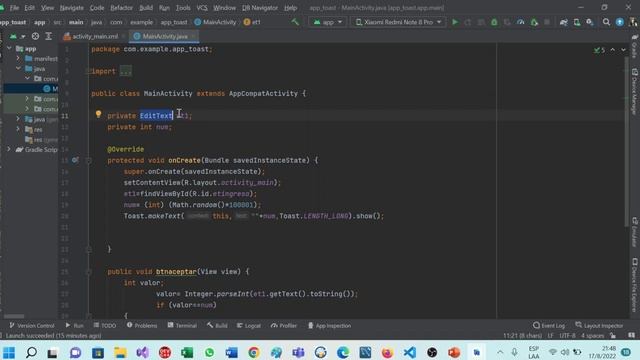This screenshot has width=640, height=360.
Task: Open File Explorer from the taskbar
Action: click(x=120, y=352)
